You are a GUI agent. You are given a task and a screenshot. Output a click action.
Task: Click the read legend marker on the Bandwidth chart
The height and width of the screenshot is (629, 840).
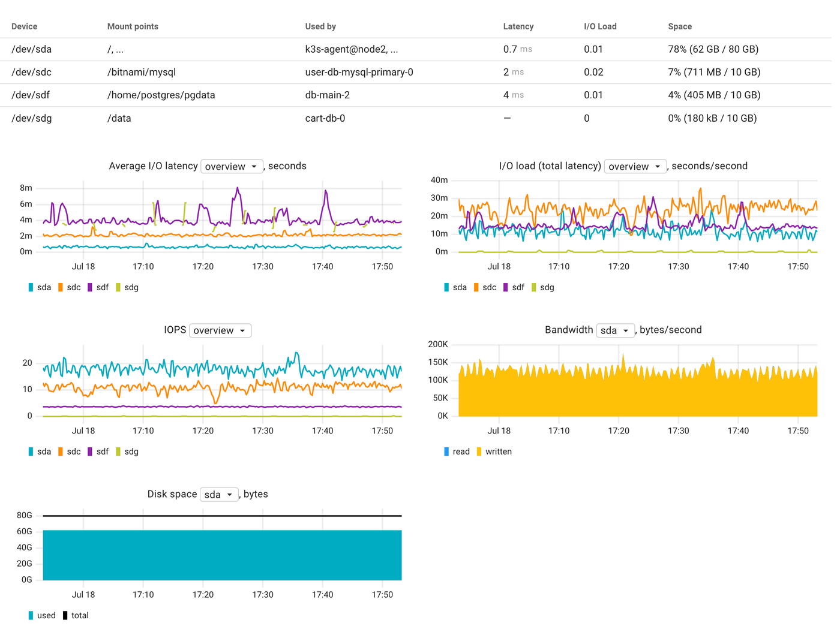pyautogui.click(x=445, y=452)
